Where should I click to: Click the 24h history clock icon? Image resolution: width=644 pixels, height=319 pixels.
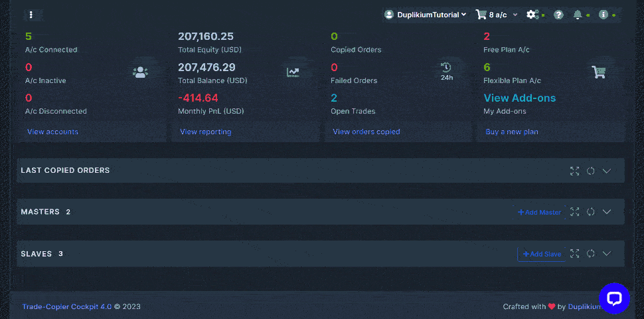[x=446, y=70]
